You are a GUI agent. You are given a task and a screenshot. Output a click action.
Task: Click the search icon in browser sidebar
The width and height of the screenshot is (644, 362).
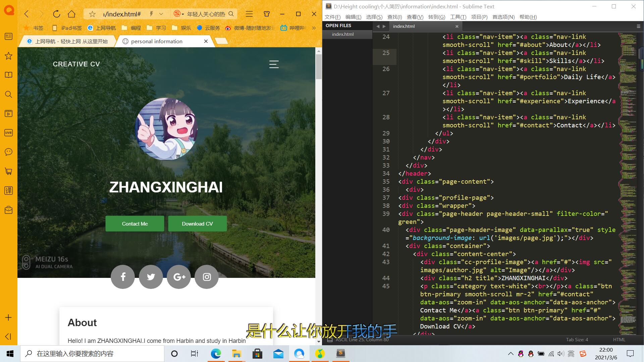[x=9, y=95]
